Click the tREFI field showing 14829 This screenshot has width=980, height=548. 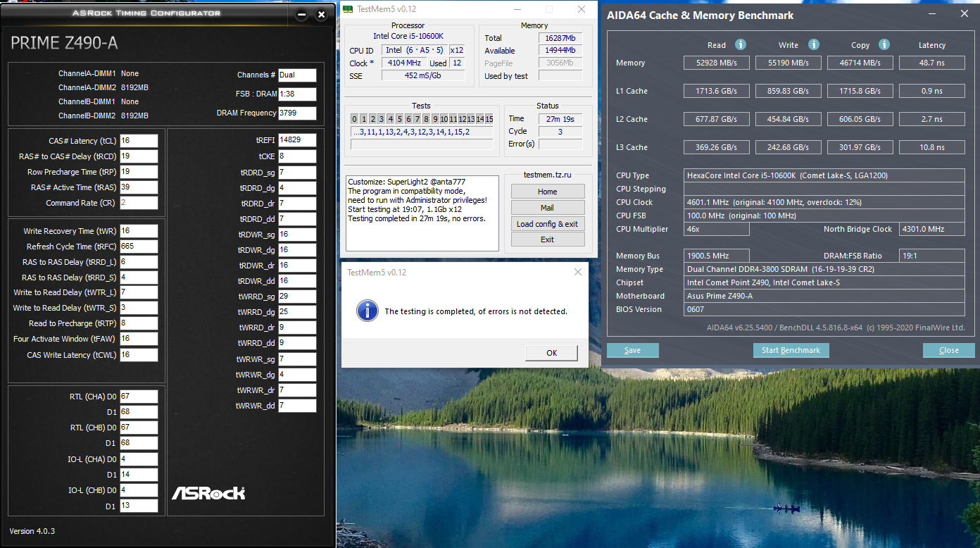[297, 140]
